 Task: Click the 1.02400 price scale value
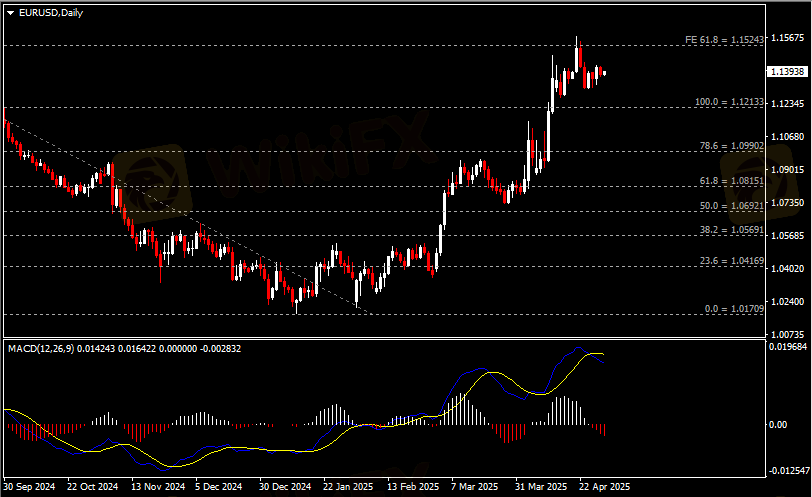(788, 301)
